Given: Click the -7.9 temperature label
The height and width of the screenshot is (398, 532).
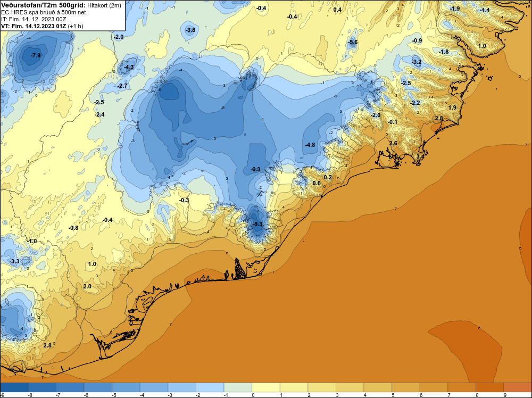Looking at the screenshot, I should [x=35, y=55].
